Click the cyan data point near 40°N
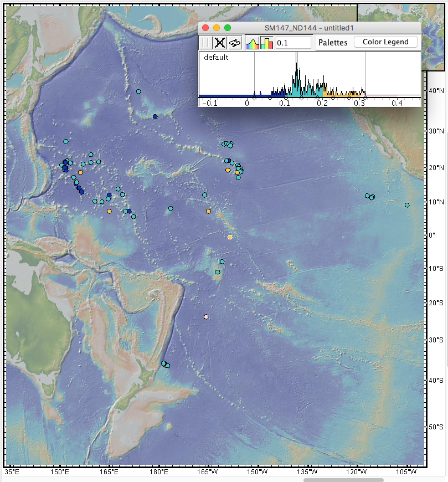Image resolution: width=448 pixels, height=482 pixels. pos(138,91)
